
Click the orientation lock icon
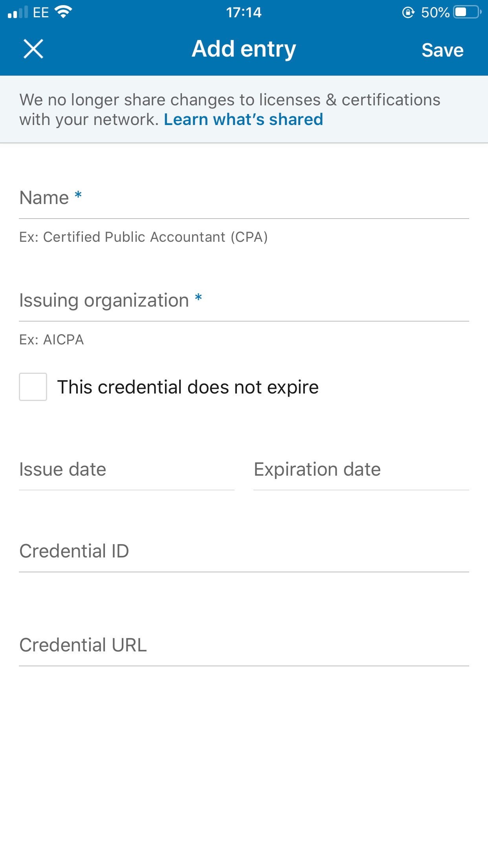coord(409,12)
